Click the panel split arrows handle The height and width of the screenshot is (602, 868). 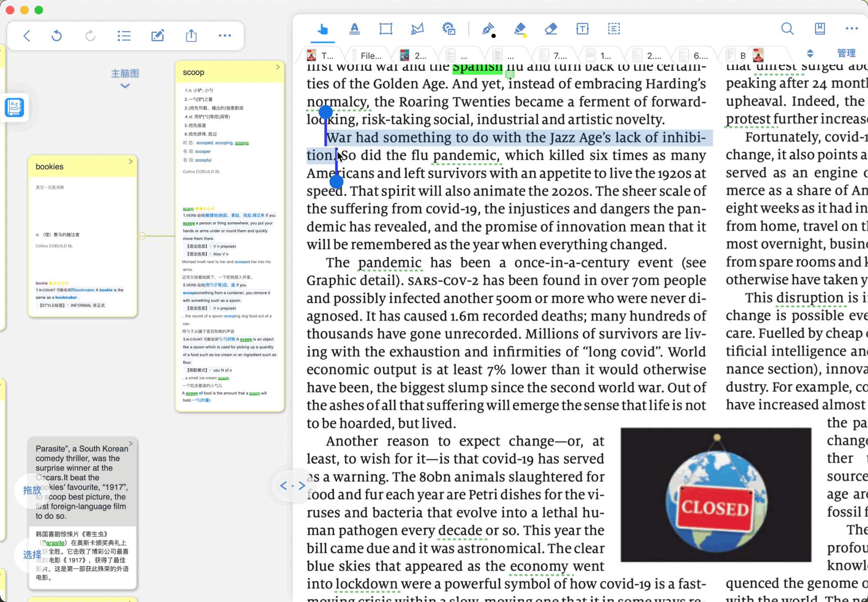tap(293, 486)
